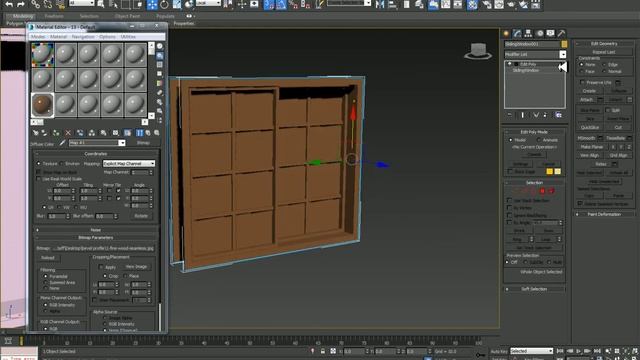Click the viewport navigation cube
640x360 pixels.
click(478, 51)
